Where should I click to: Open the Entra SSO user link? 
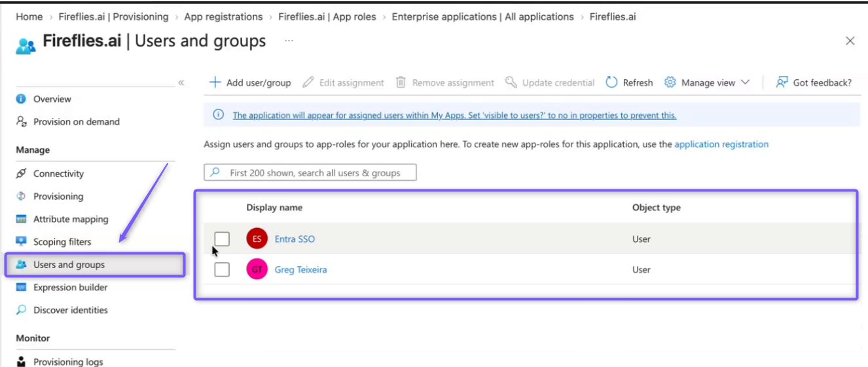[295, 239]
